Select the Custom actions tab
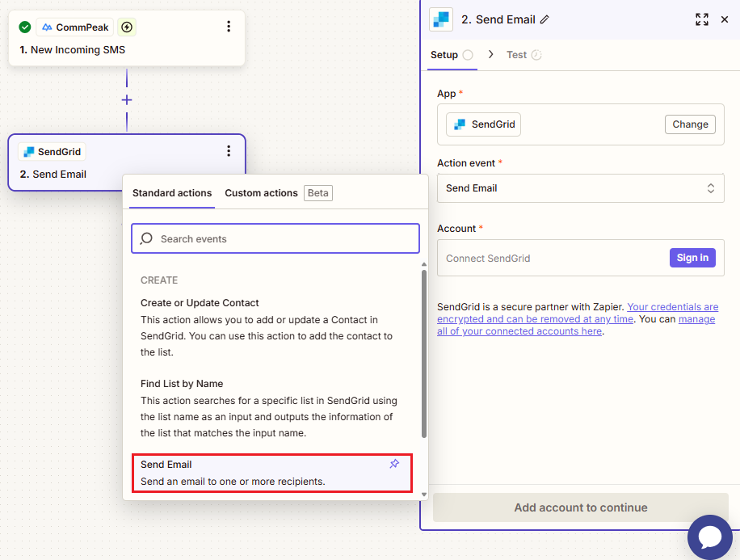The height and width of the screenshot is (560, 740). [261, 193]
